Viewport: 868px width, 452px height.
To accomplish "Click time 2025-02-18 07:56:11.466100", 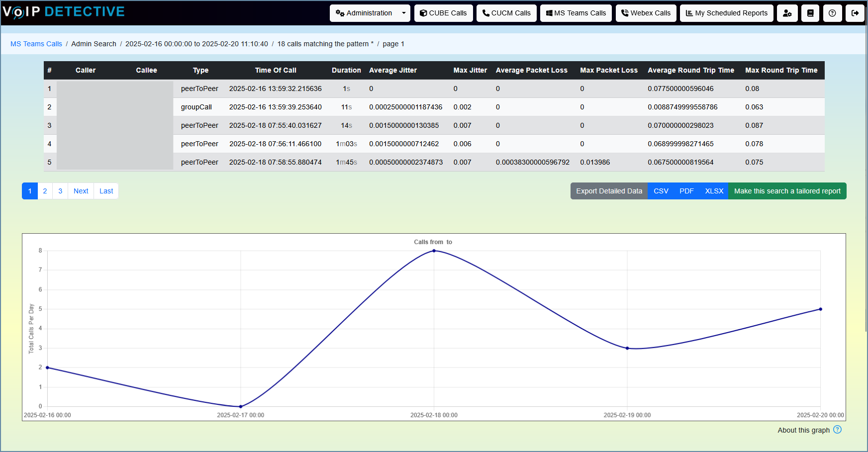I will point(276,144).
